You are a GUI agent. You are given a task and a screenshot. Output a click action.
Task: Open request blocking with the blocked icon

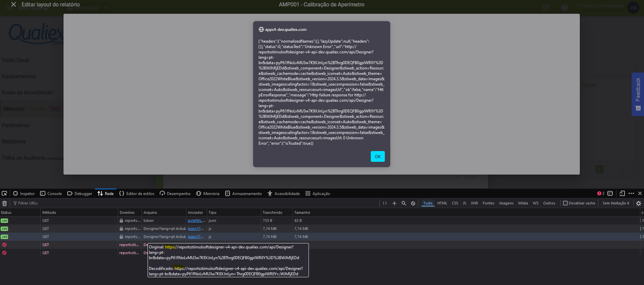tap(413, 203)
